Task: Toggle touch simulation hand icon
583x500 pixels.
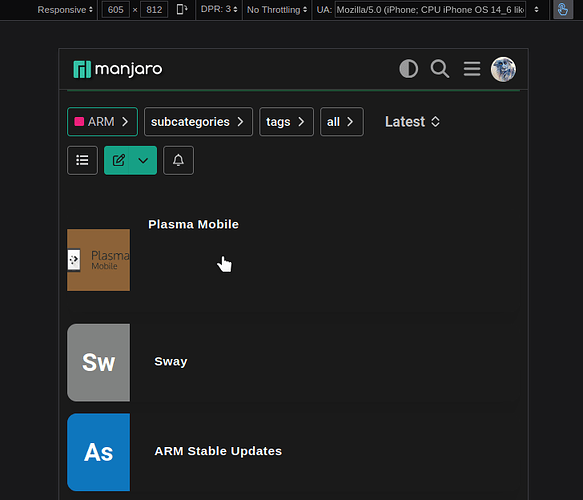Action: [563, 9]
